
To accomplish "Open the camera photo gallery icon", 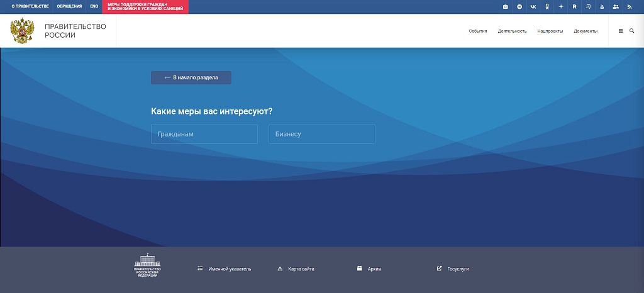I will pos(506,7).
